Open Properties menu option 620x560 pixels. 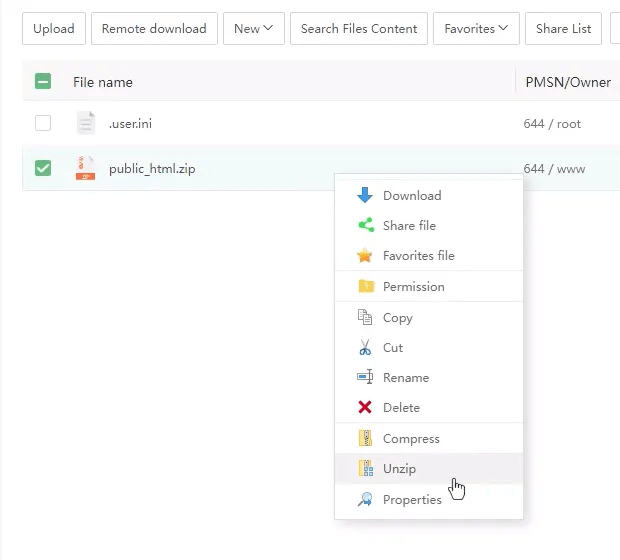429,499
